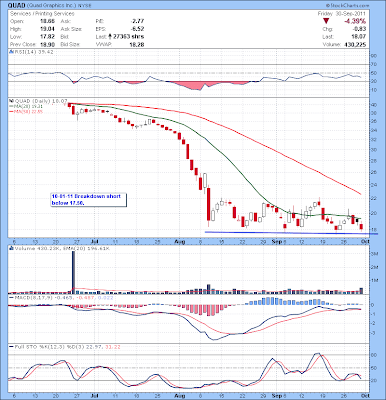Click the Low value 17.82
386x400 pixels.
[47, 37]
